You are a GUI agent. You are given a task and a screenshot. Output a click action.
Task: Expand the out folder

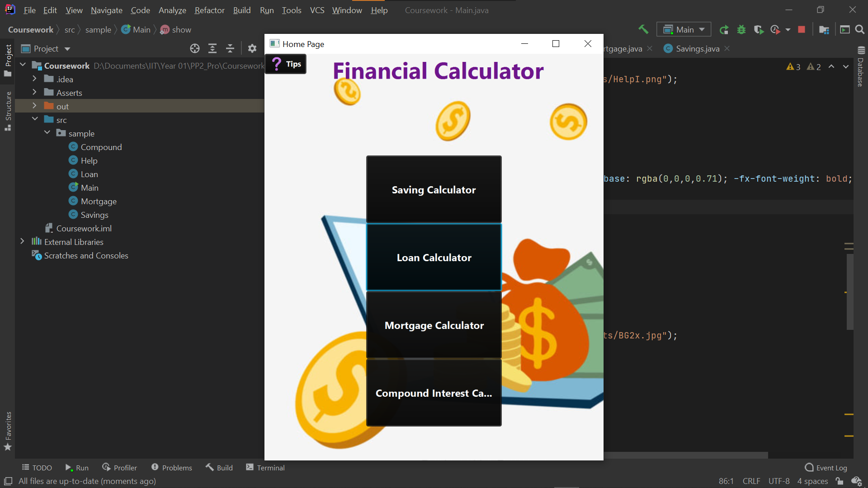tap(34, 106)
